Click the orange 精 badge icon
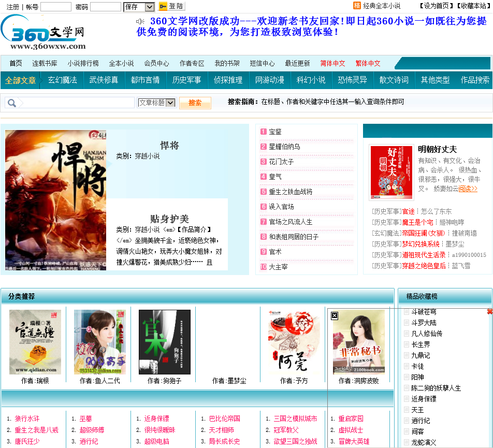Viewport: 493px width, 448px height. pyautogui.click(x=357, y=6)
